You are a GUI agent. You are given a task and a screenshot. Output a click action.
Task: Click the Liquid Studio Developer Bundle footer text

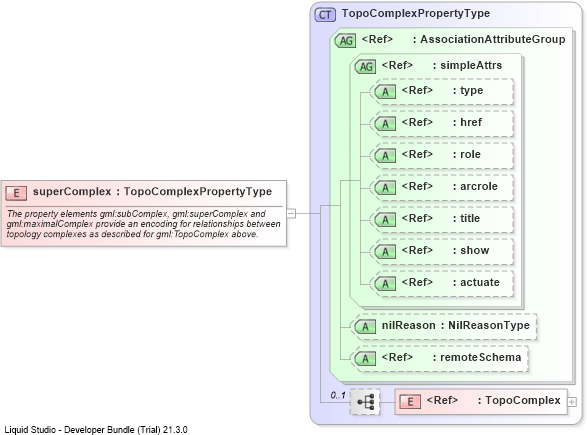(96, 430)
